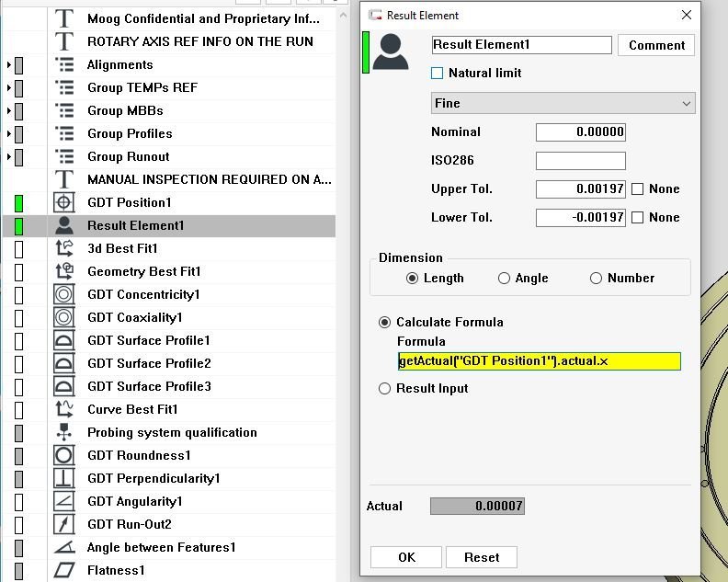The image size is (728, 582).
Task: Expand the Group MBBs node
Action: [x=9, y=110]
